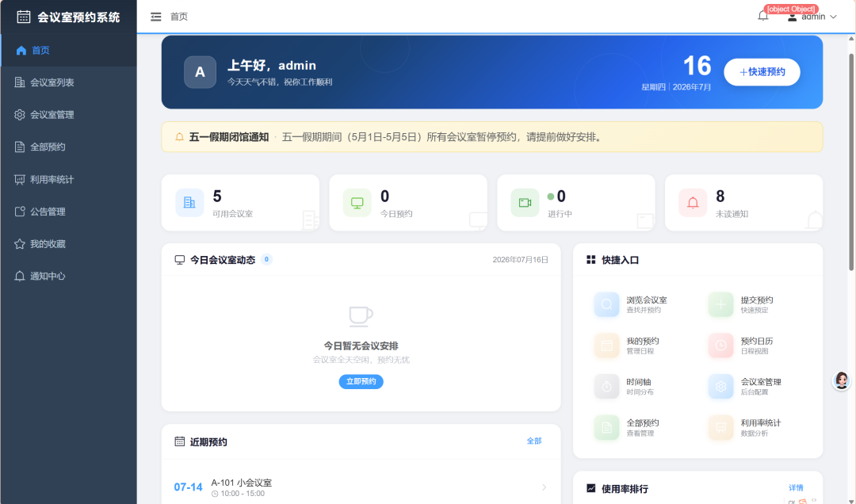Expand the A-101 小会议室 booking row chevron

pos(544,487)
